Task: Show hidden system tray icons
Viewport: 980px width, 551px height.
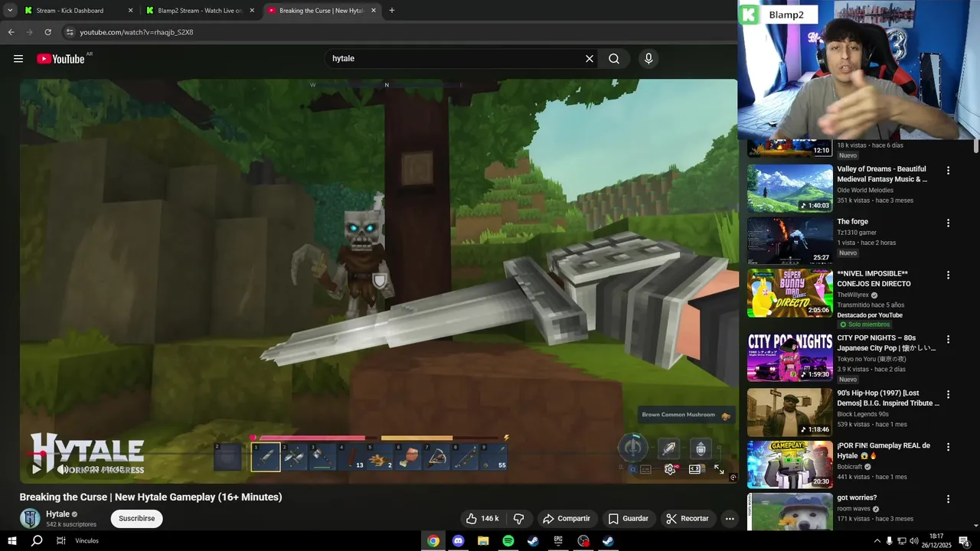Action: [x=877, y=540]
